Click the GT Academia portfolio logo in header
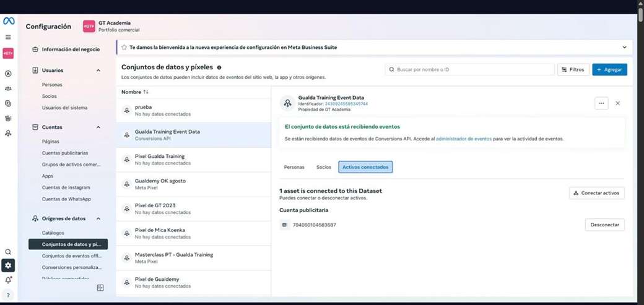Image resolution: width=644 pixels, height=305 pixels. point(89,26)
